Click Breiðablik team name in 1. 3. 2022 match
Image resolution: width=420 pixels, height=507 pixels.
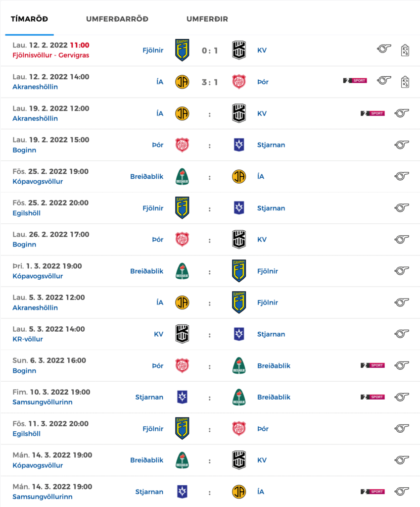pos(146,271)
